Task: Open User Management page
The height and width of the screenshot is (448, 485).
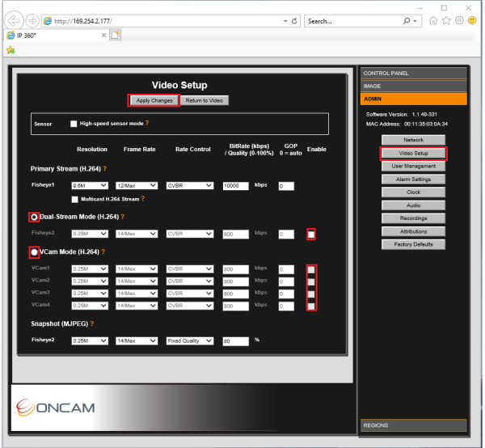Action: pos(413,166)
